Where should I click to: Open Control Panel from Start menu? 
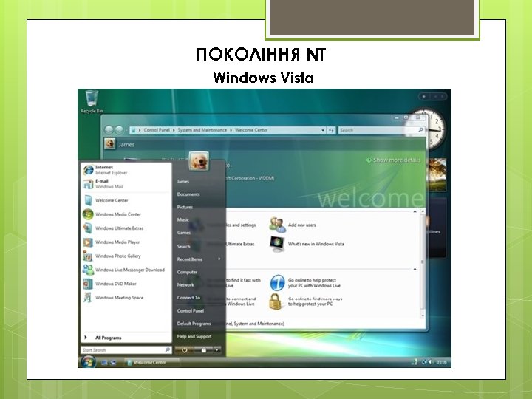point(191,310)
